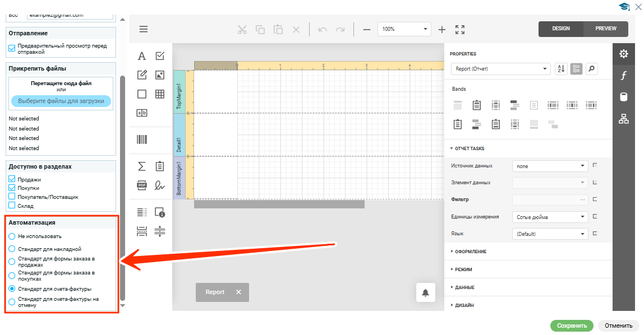Click the zoom in plus button

point(441,29)
